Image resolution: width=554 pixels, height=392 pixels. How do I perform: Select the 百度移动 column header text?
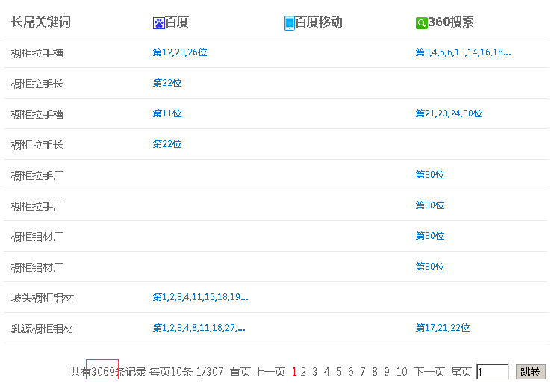[319, 22]
